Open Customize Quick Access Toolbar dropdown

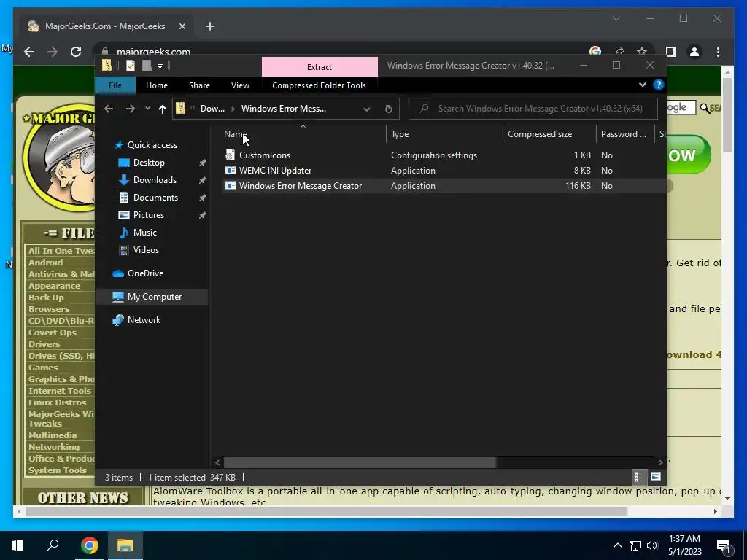pos(160,66)
